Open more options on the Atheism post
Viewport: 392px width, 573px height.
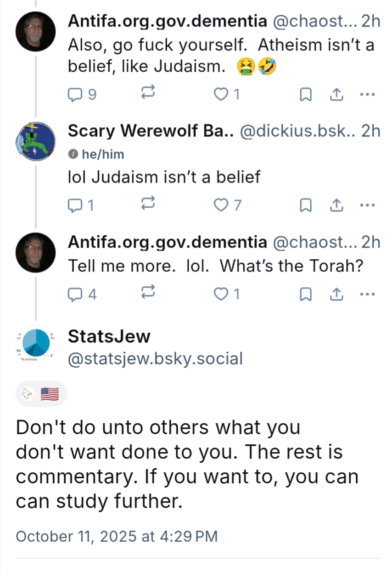coord(368,95)
